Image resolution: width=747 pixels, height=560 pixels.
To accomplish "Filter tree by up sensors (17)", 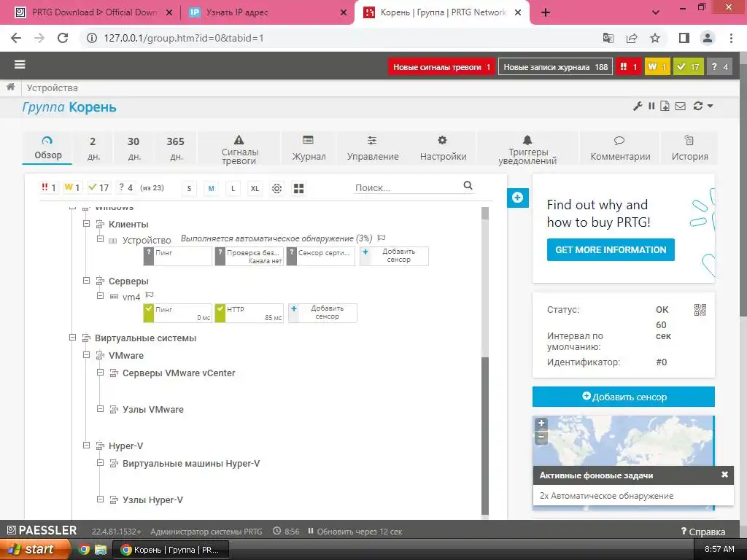I will click(98, 187).
